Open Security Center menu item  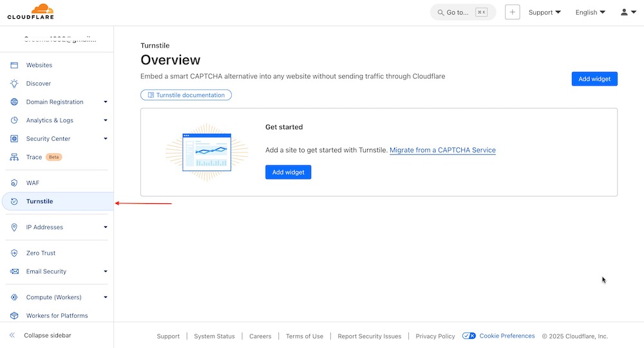(48, 139)
